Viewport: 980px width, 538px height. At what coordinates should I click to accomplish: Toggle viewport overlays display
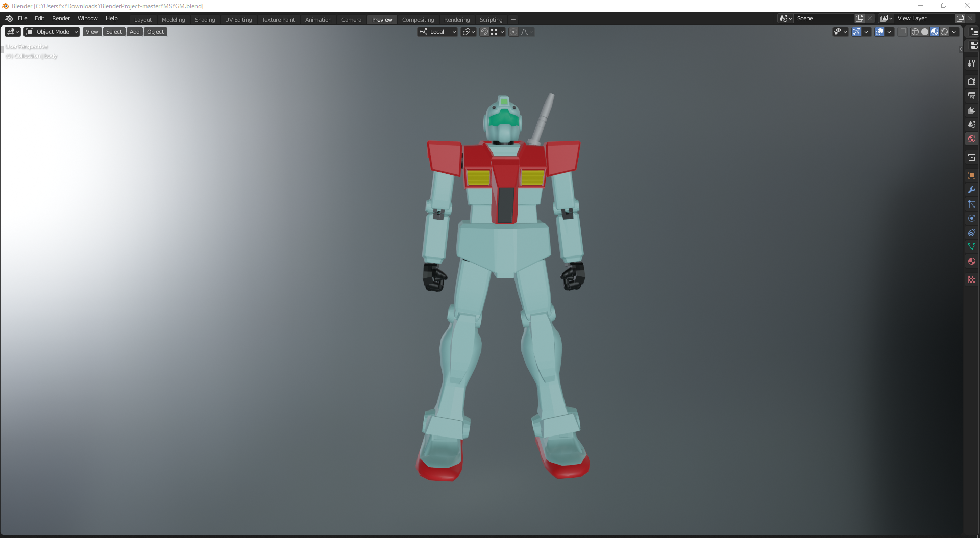[x=879, y=32]
